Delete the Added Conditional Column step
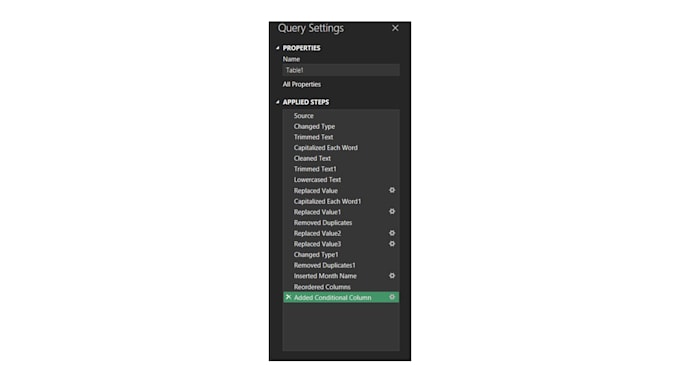 (288, 297)
